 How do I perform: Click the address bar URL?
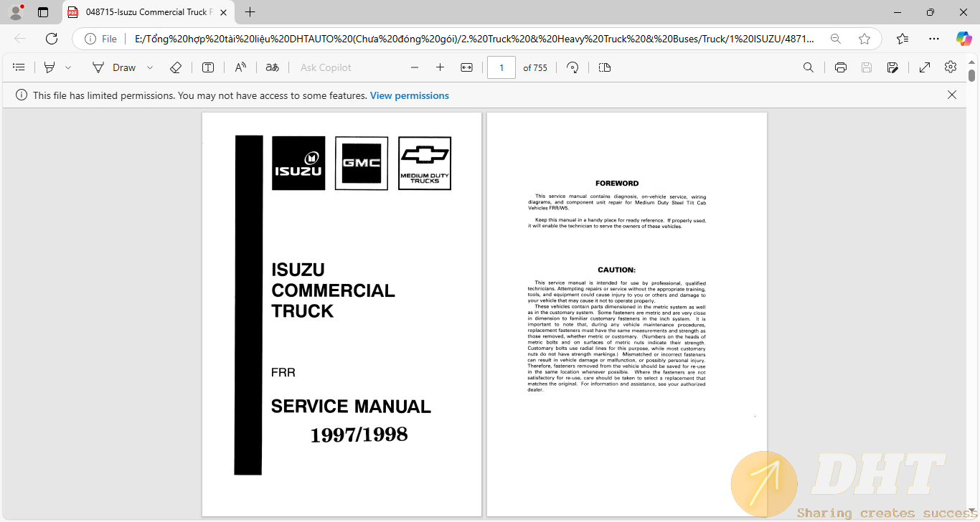[473, 39]
